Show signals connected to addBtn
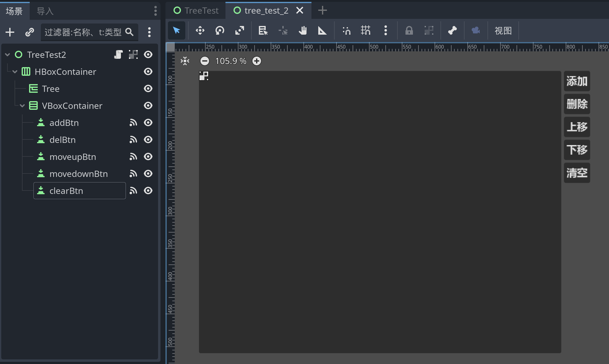This screenshot has width=609, height=364. tap(133, 123)
